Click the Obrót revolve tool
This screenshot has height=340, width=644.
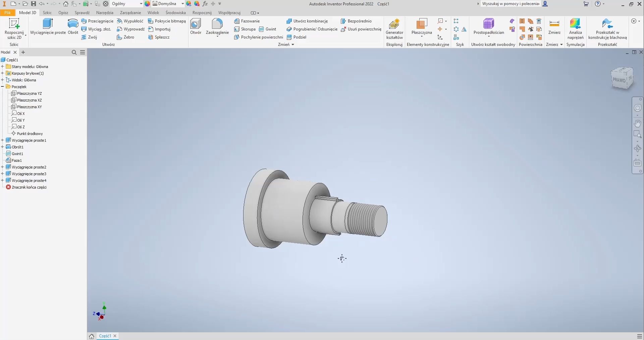tap(73, 27)
